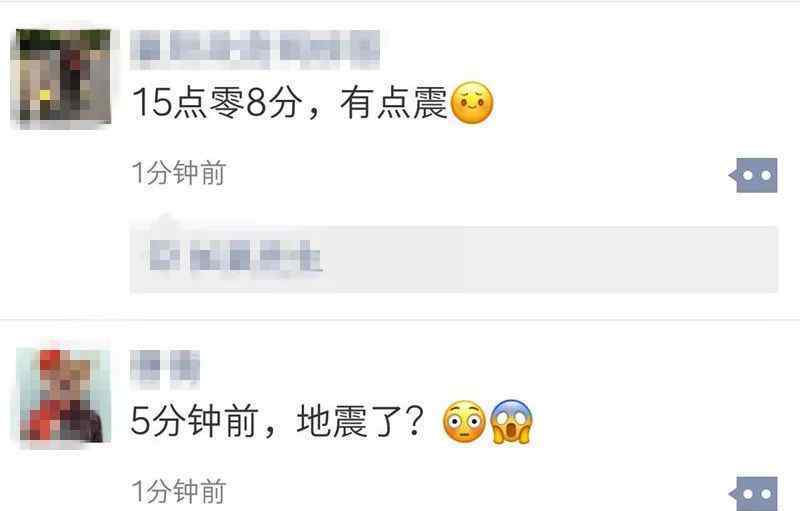Viewport: 800px width, 511px height.
Task: Tap the screaming face emoji
Action: coord(511,421)
